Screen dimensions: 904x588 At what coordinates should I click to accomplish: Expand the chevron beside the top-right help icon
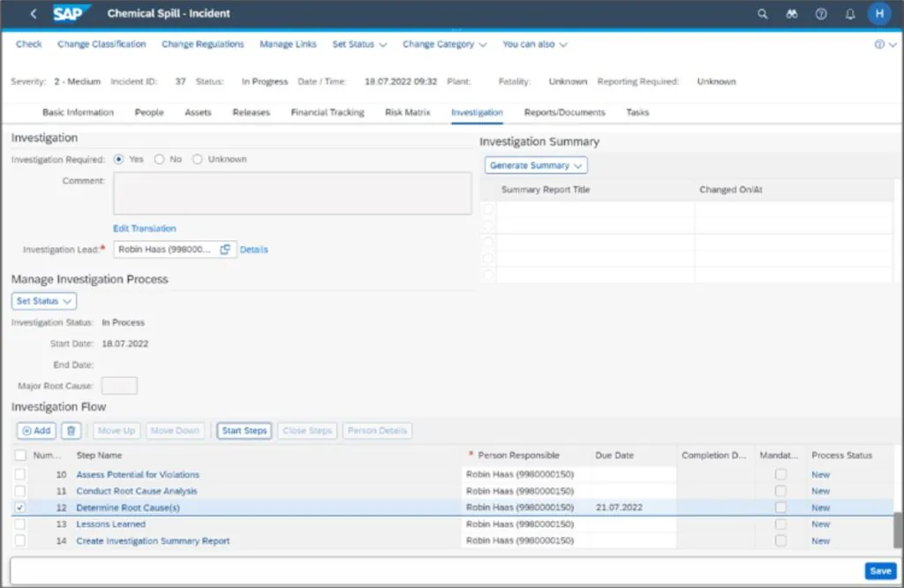(893, 44)
